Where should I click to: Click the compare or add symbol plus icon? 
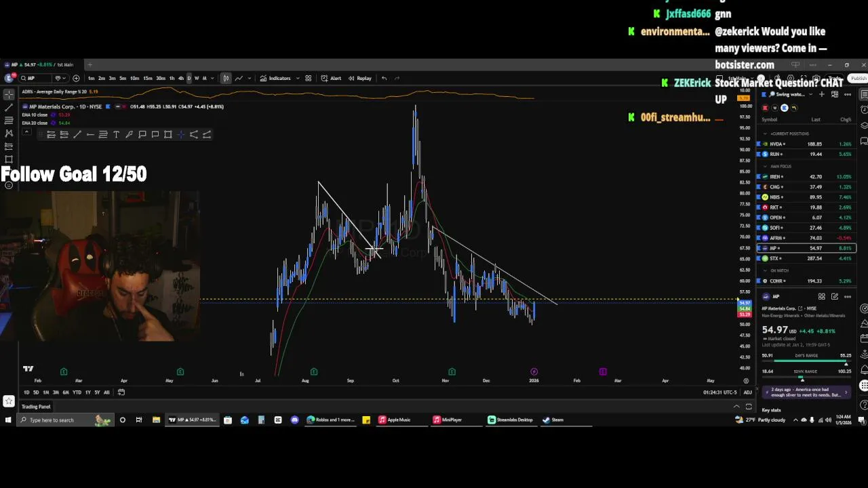(76, 78)
